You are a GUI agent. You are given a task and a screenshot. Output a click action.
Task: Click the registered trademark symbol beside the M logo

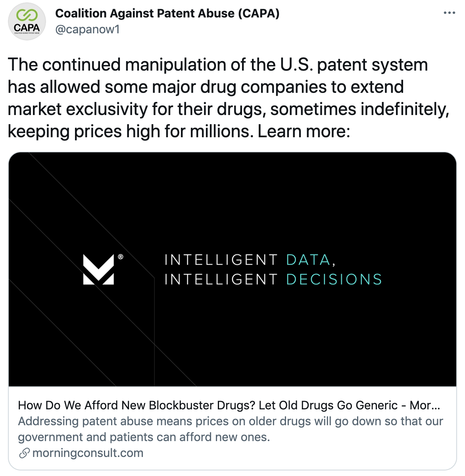(x=121, y=257)
